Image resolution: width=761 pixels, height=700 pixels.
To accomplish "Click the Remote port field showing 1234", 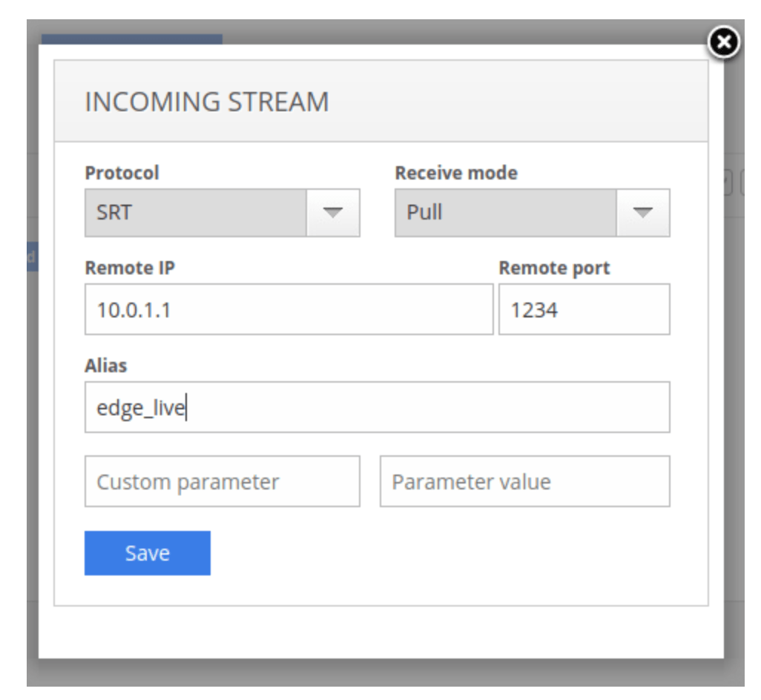I will (x=584, y=309).
